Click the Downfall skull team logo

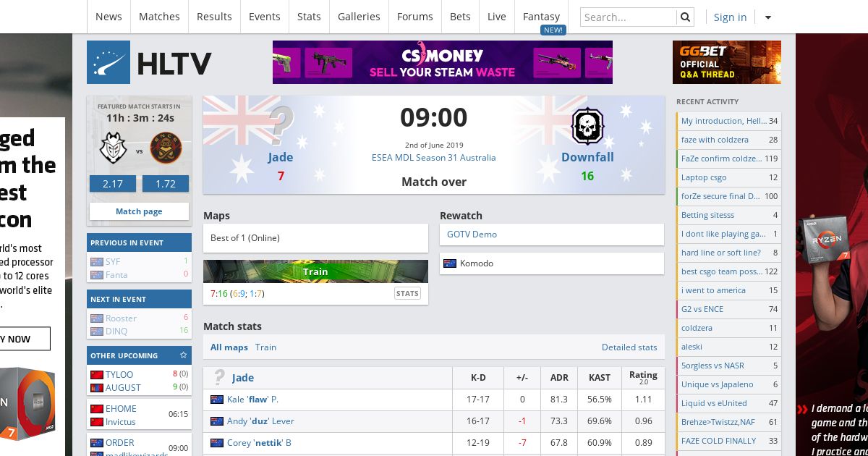587,127
